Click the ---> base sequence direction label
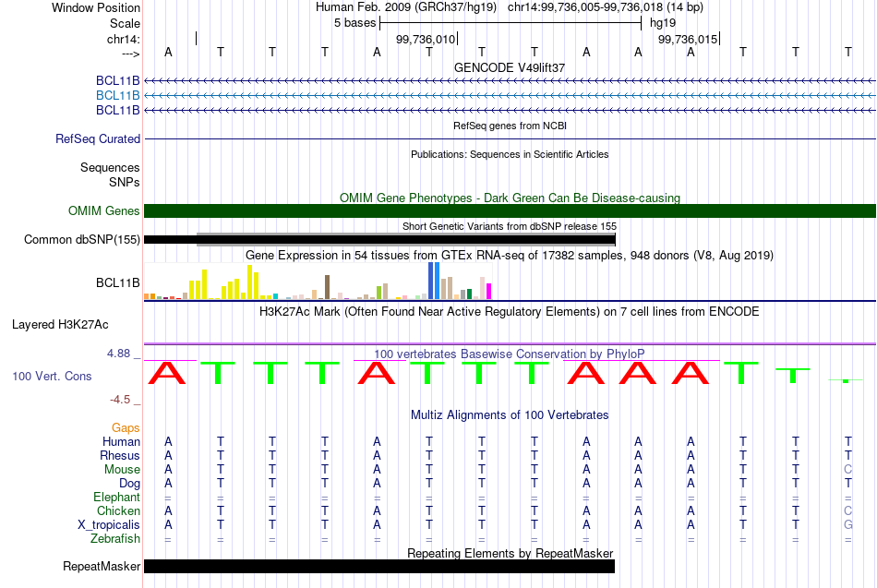 130,54
